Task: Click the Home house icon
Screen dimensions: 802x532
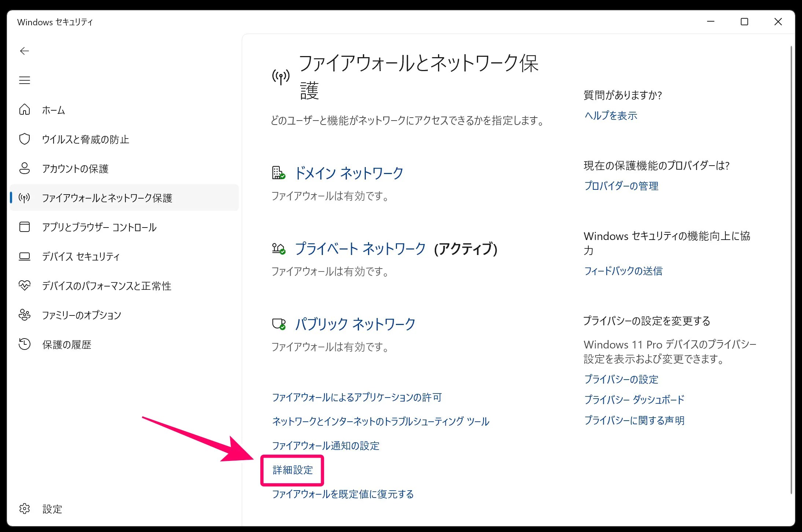Action: tap(25, 110)
